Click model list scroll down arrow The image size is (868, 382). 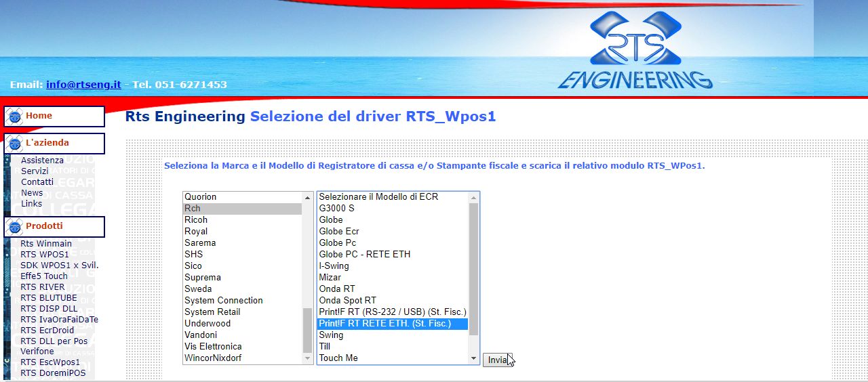point(474,358)
